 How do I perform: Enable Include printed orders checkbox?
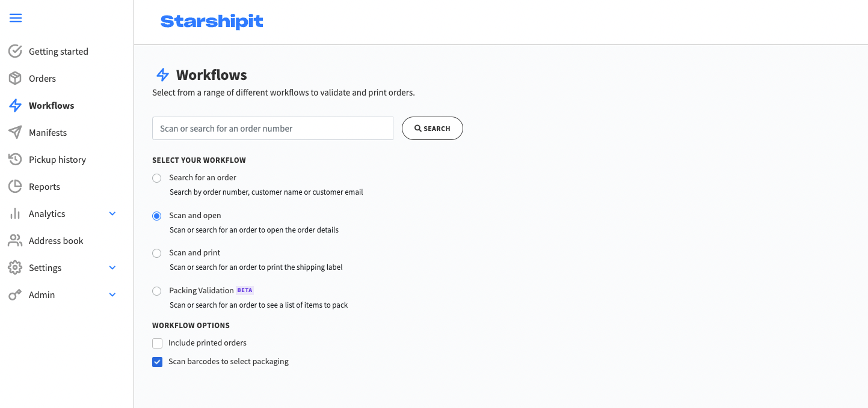(158, 343)
